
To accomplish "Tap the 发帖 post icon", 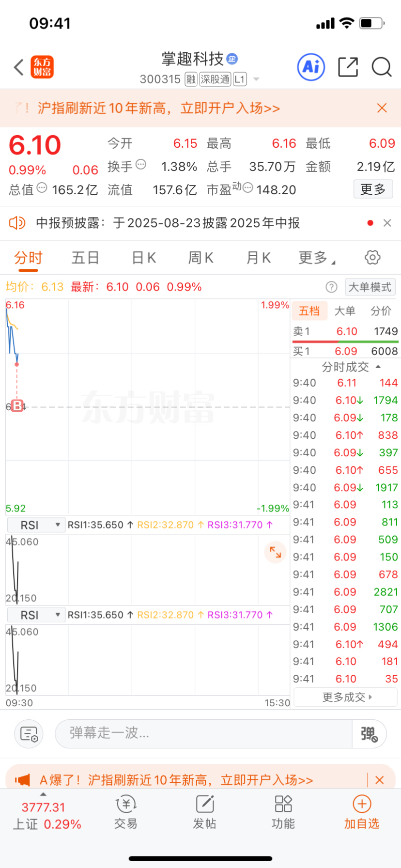I will click(205, 812).
